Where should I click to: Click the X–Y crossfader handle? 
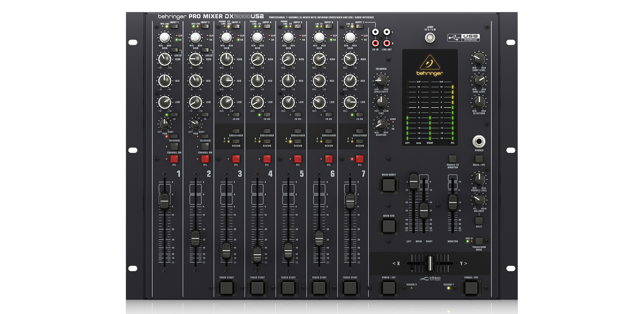430,263
